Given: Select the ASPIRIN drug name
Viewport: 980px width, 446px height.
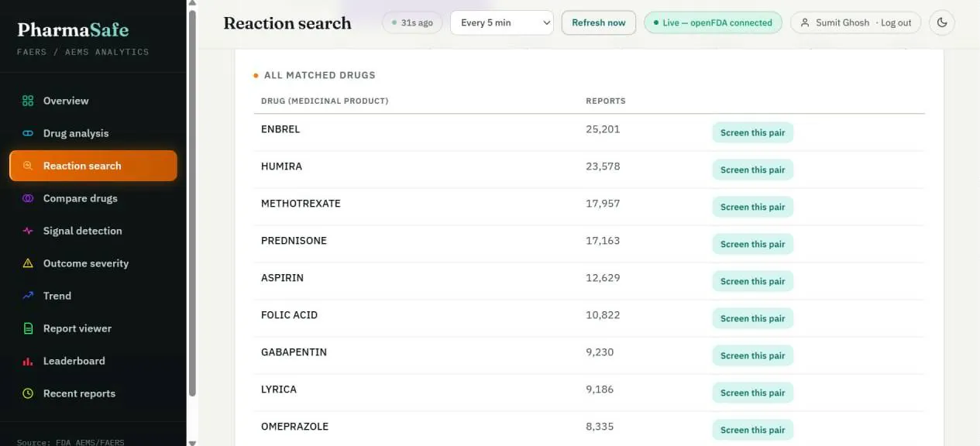Looking at the screenshot, I should tap(282, 278).
